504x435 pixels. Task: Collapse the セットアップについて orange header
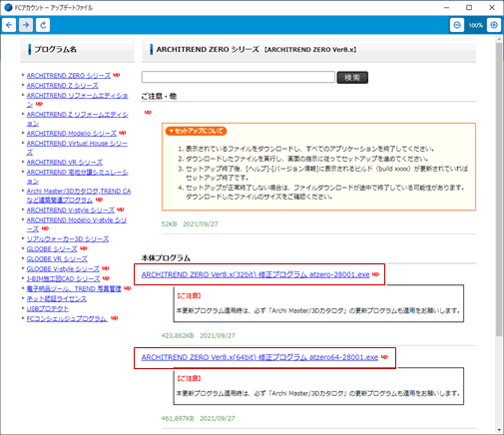tap(196, 131)
